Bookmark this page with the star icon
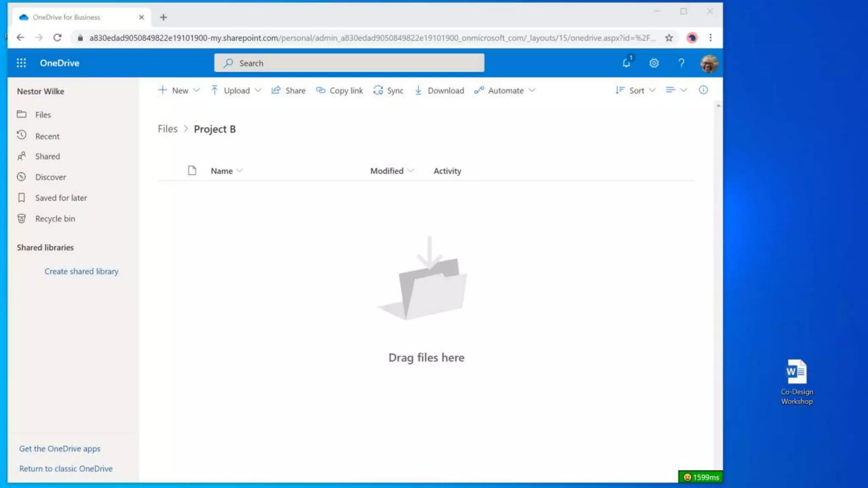868x488 pixels. pyautogui.click(x=669, y=38)
